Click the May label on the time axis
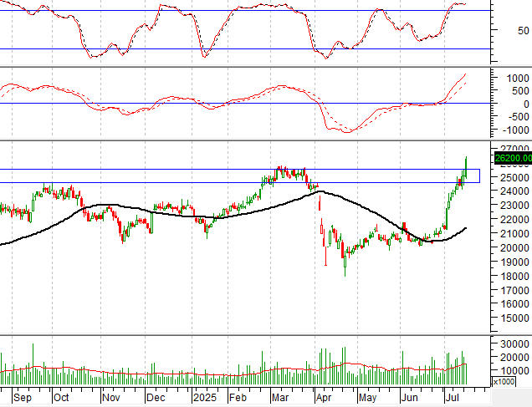Screen dimensions: 532x407 [368, 399]
